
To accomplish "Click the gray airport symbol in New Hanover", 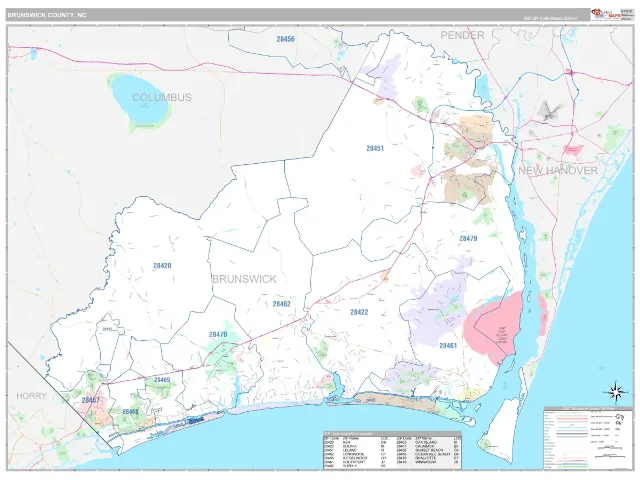I will tap(549, 110).
